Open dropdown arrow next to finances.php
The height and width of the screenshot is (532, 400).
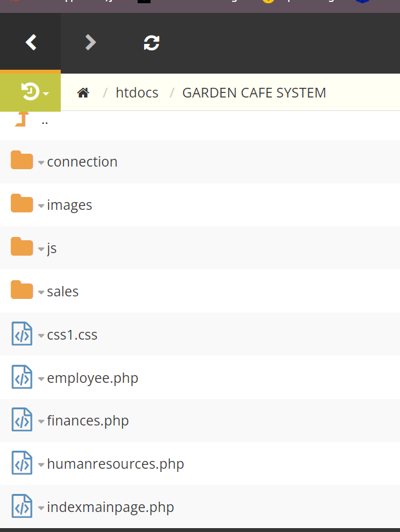click(41, 422)
